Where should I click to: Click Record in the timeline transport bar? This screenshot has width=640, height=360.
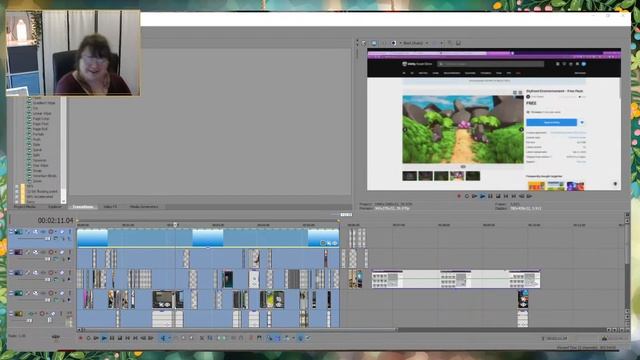tap(80, 338)
